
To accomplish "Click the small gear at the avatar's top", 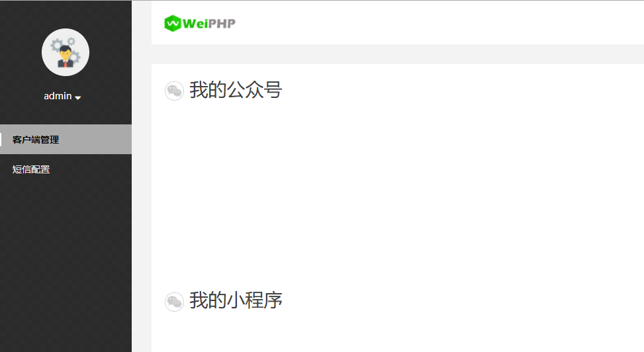I will (71, 41).
